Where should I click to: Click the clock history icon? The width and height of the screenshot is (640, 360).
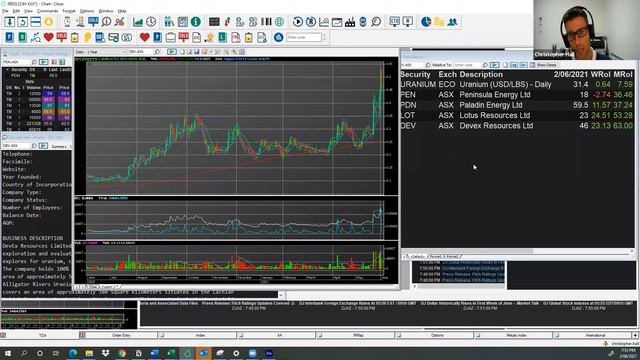pyautogui.click(x=151, y=22)
